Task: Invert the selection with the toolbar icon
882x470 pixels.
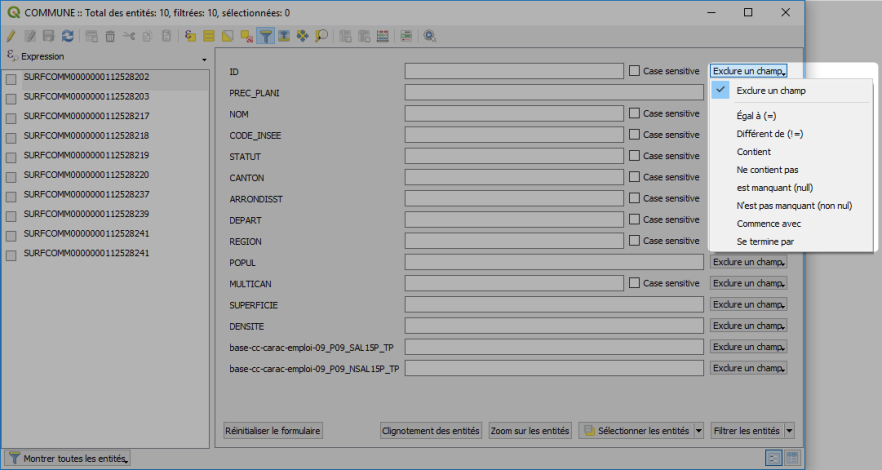Action: 227,37
